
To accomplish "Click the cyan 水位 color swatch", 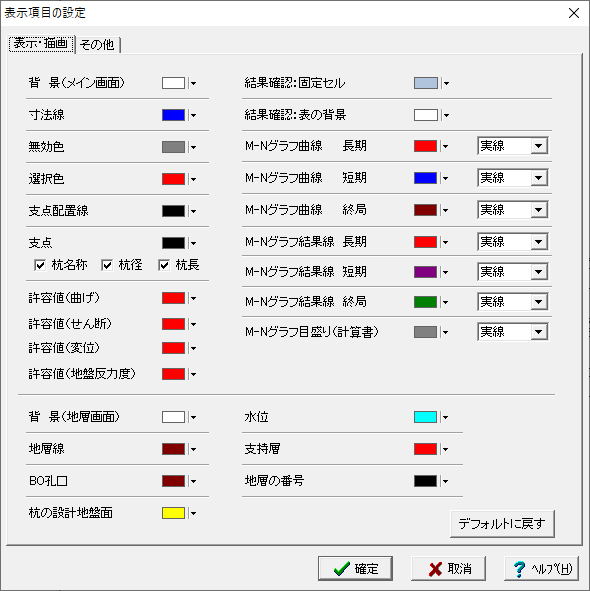I will tap(425, 417).
